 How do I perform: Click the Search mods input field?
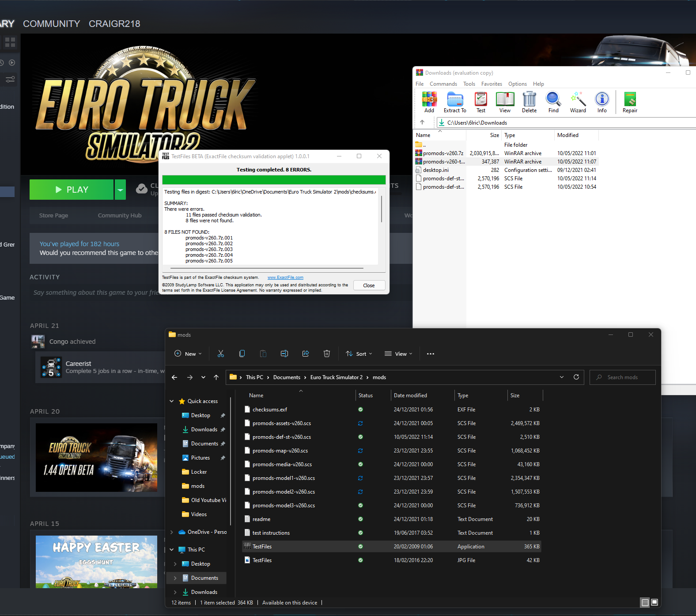pos(623,377)
